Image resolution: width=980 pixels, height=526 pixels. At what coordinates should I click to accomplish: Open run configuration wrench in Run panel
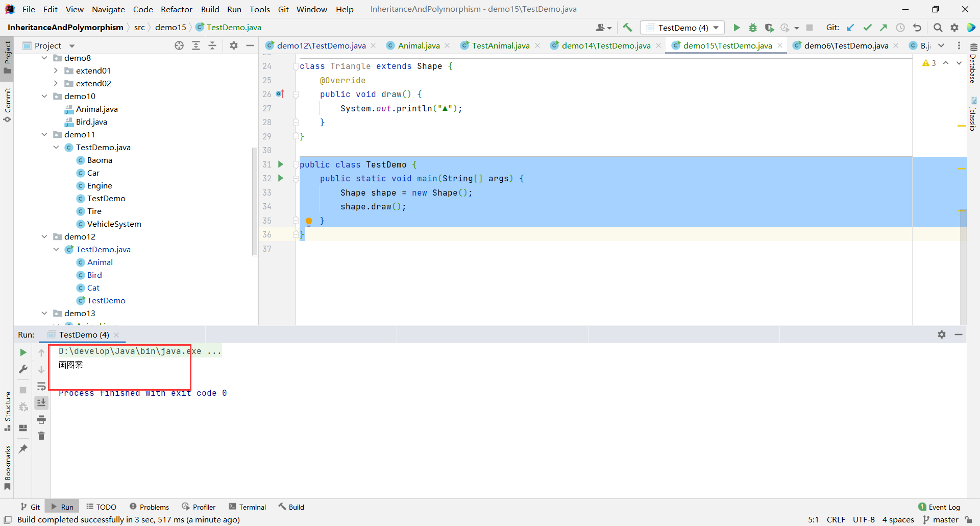pos(23,369)
